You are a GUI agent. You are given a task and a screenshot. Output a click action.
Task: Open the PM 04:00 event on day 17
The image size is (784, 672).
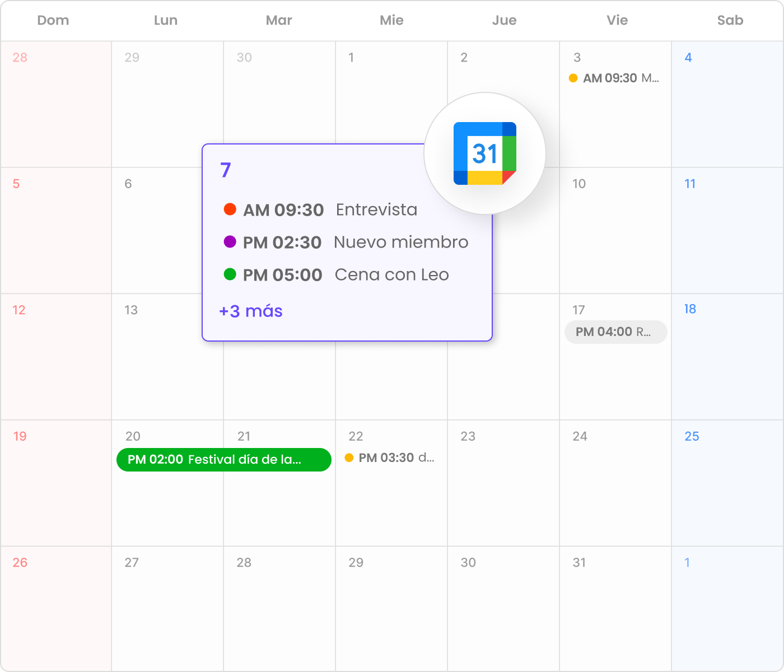[x=615, y=332]
